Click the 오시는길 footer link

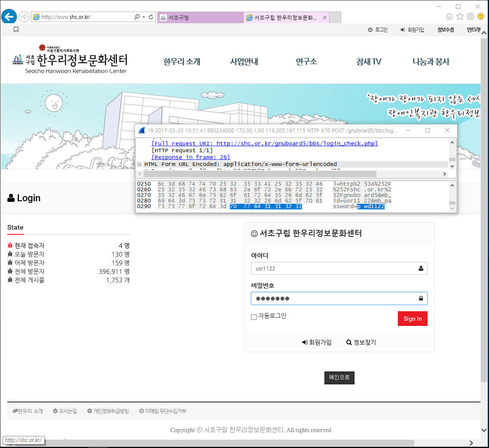coord(65,411)
